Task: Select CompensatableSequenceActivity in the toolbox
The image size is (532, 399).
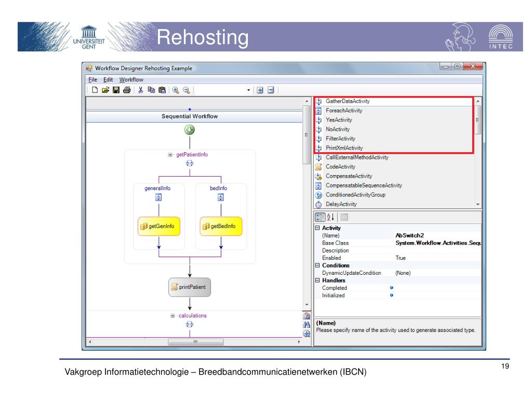Action: (364, 185)
